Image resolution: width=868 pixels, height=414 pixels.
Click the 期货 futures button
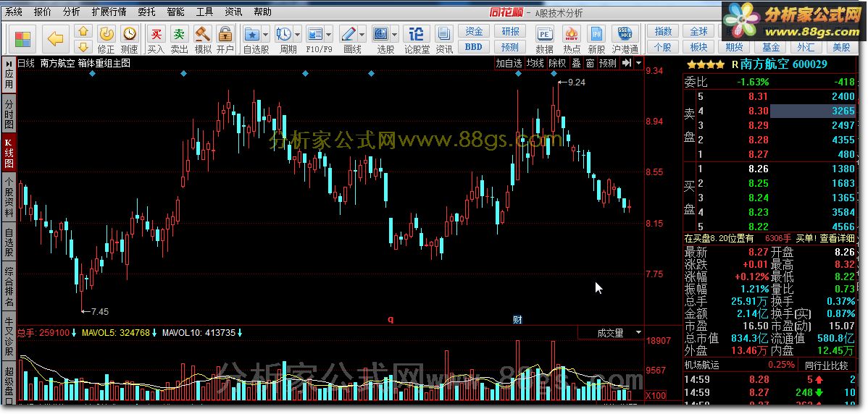point(735,47)
